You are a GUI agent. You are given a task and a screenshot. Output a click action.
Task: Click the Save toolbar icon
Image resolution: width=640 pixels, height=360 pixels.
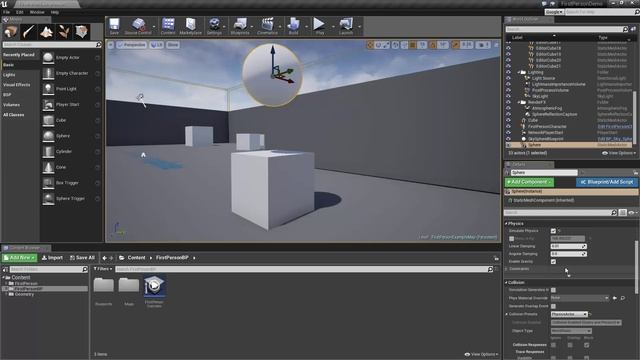point(114,26)
